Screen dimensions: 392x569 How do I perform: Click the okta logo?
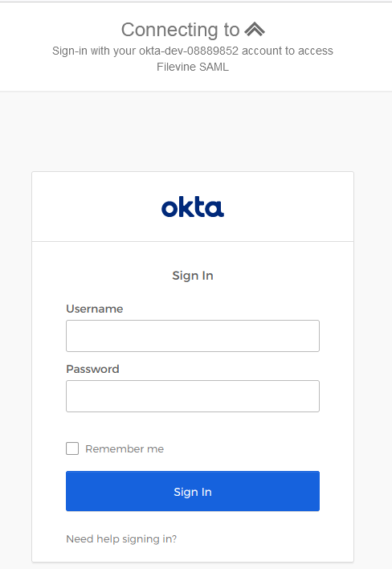[x=193, y=207]
